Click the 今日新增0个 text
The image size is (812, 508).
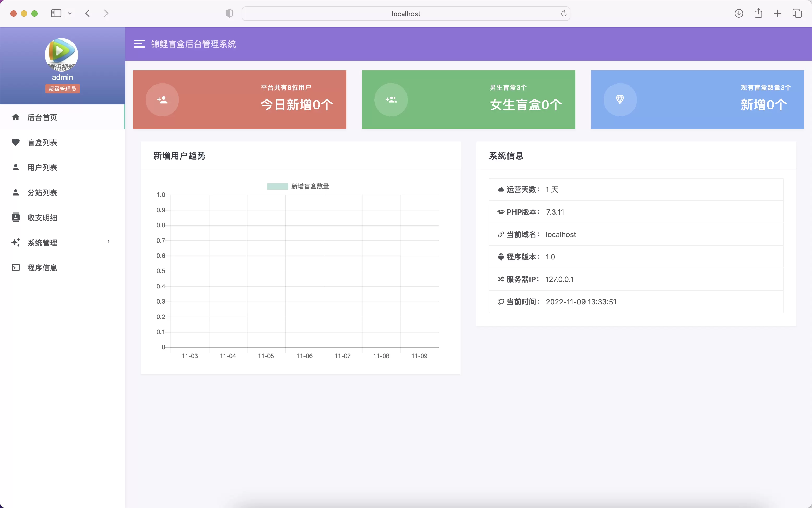(x=297, y=105)
